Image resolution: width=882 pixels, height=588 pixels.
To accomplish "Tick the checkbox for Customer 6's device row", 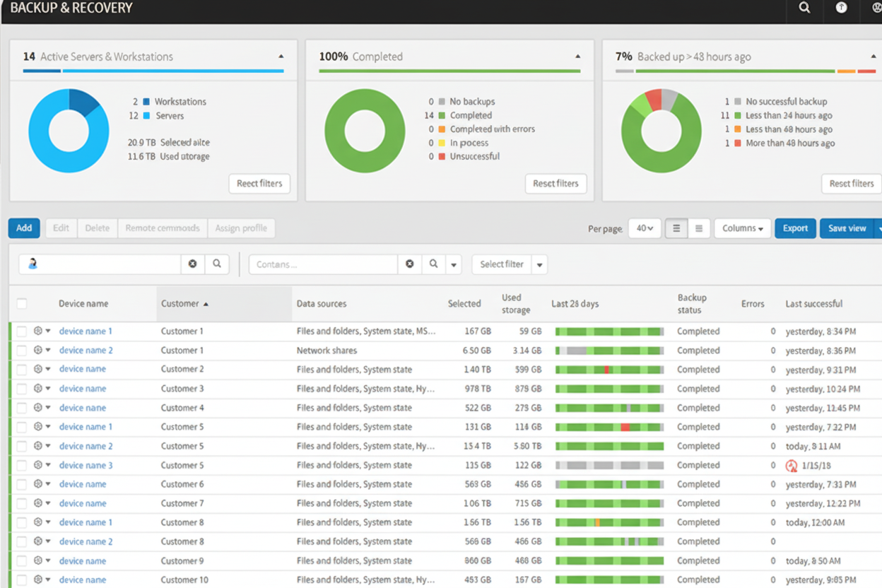I will 21,484.
